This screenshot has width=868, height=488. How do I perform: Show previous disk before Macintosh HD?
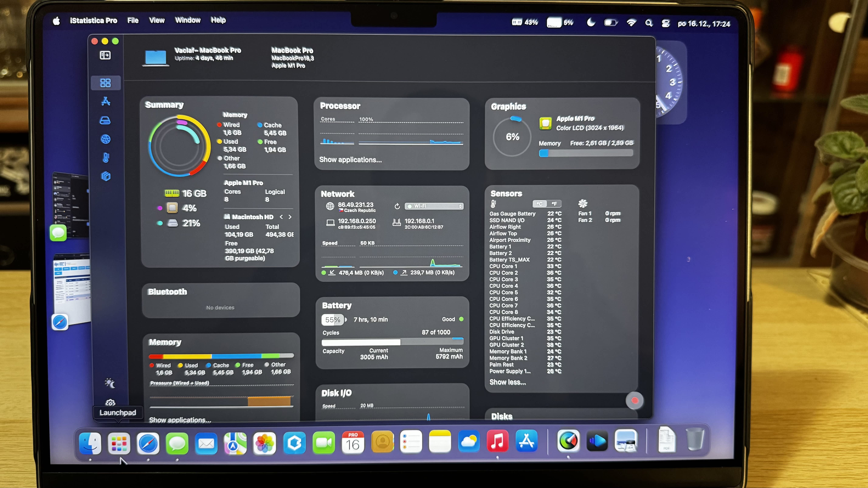[x=281, y=217]
